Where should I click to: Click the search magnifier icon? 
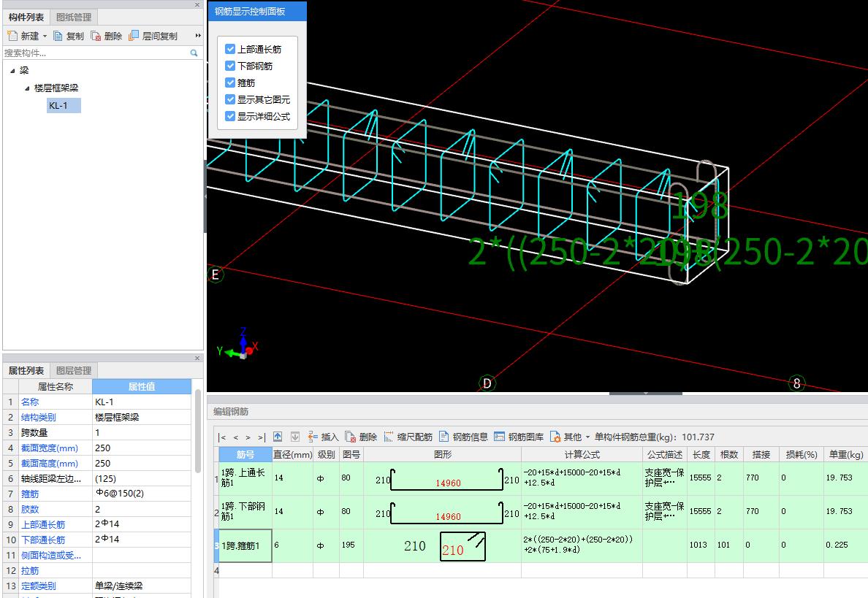point(194,53)
